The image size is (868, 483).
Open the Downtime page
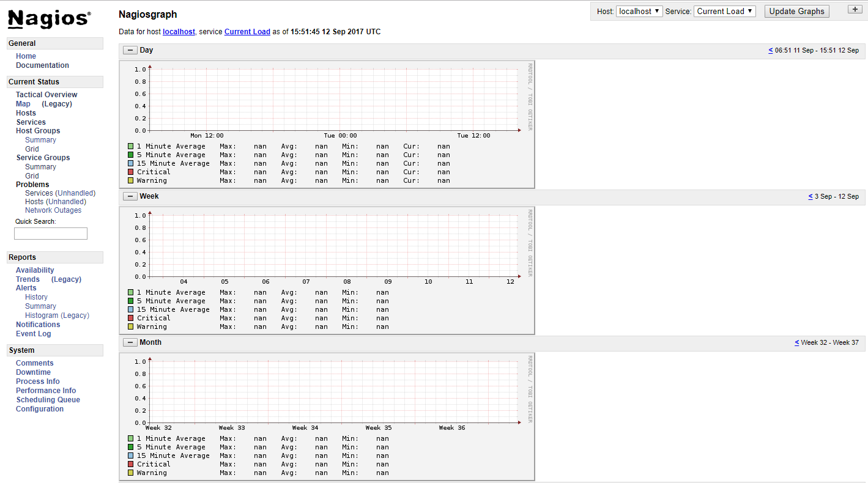coord(33,372)
